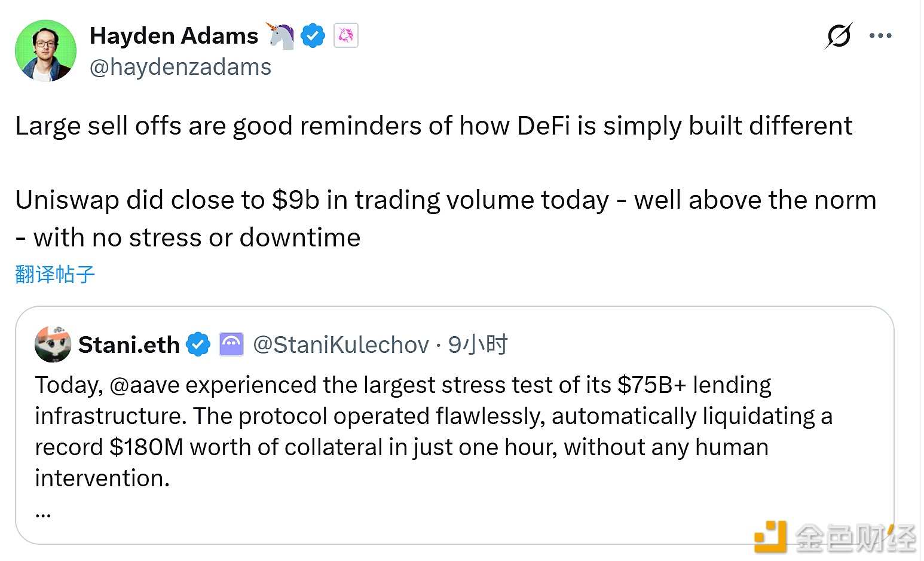This screenshot has height=561, width=924.
Task: Click Stani.eth's profile avatar
Action: 53,344
